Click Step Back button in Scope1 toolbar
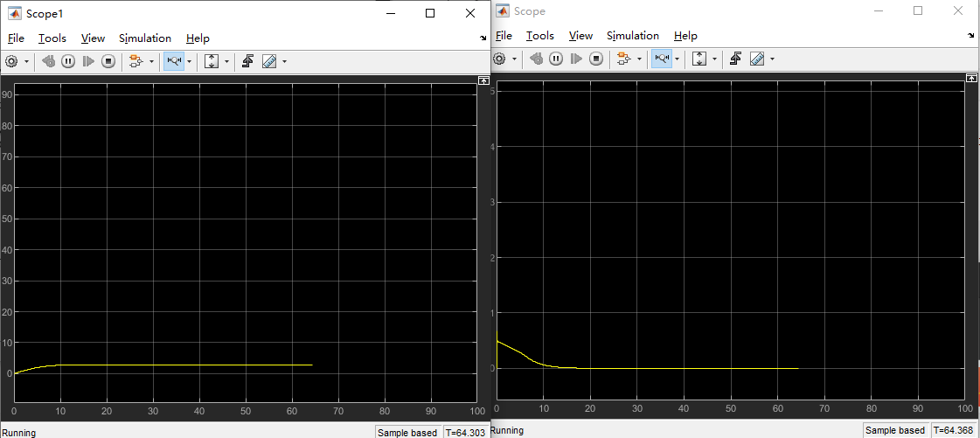The image size is (980, 438). click(x=49, y=61)
